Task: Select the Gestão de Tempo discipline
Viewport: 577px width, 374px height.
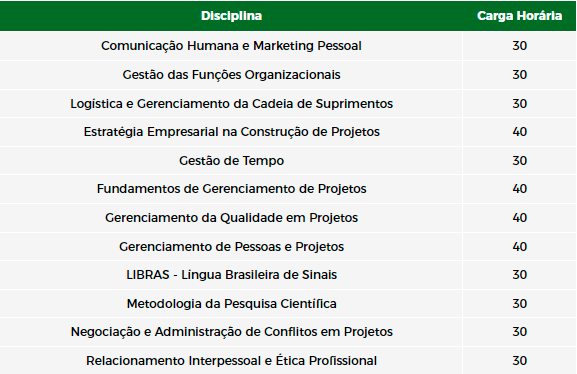Action: pos(231,160)
